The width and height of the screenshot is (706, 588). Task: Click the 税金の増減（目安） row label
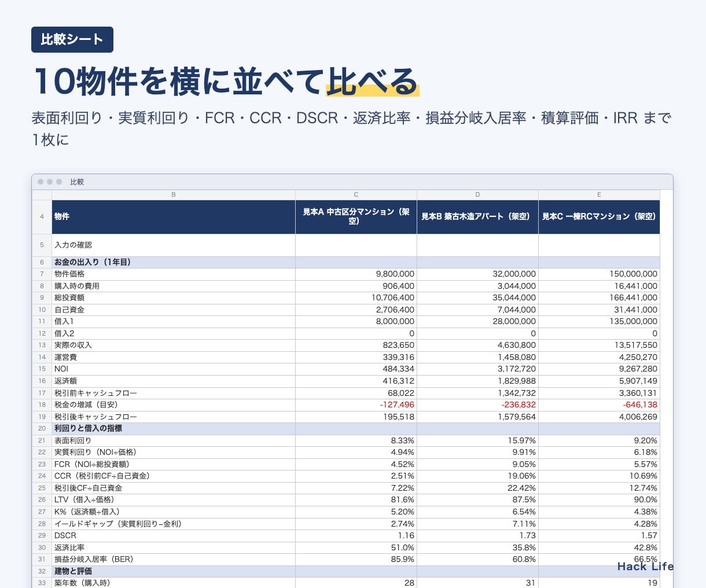pos(86,405)
